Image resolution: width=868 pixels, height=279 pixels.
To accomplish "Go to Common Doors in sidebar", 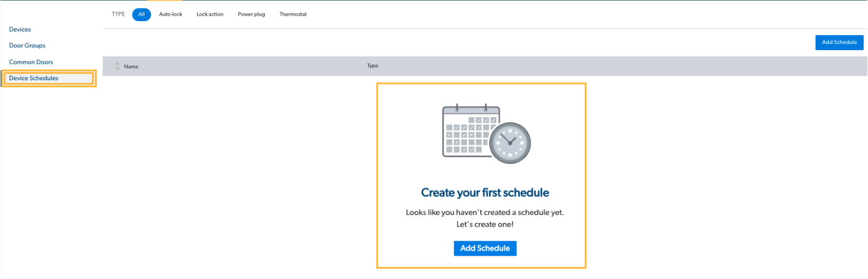I will 31,62.
